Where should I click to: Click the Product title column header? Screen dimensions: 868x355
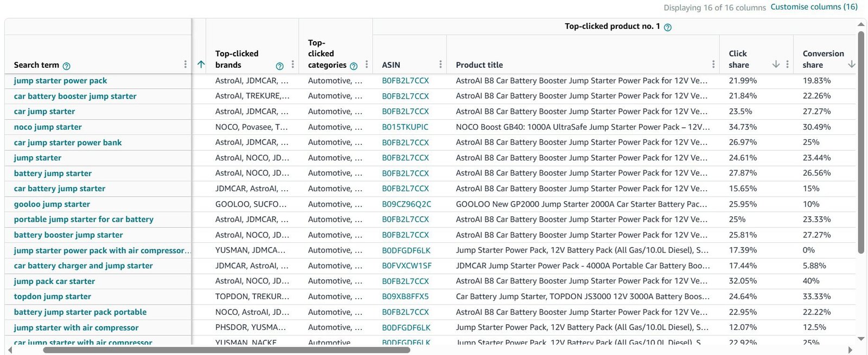click(x=479, y=65)
